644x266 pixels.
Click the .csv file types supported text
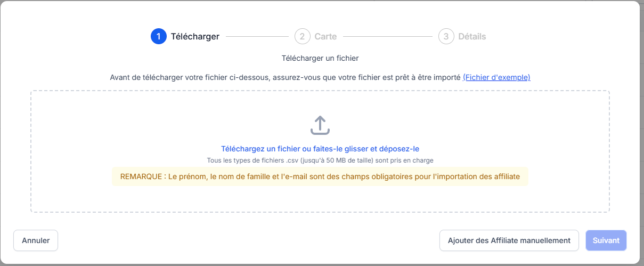(x=320, y=160)
